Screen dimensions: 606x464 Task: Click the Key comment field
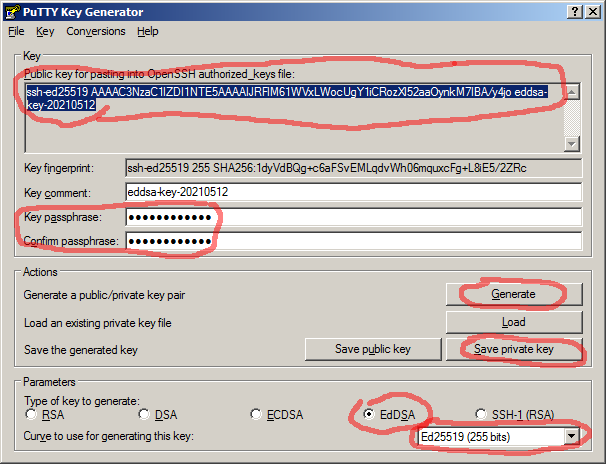coord(353,192)
